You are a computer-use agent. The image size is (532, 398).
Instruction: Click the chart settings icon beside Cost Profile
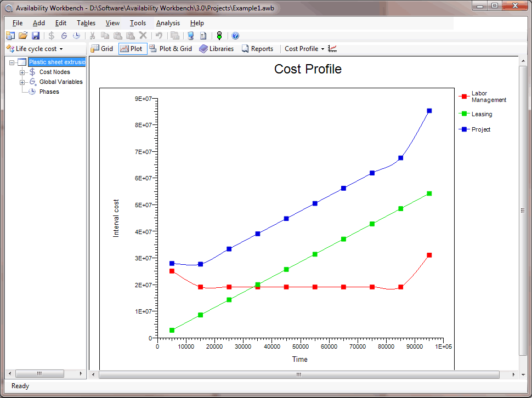click(x=332, y=48)
